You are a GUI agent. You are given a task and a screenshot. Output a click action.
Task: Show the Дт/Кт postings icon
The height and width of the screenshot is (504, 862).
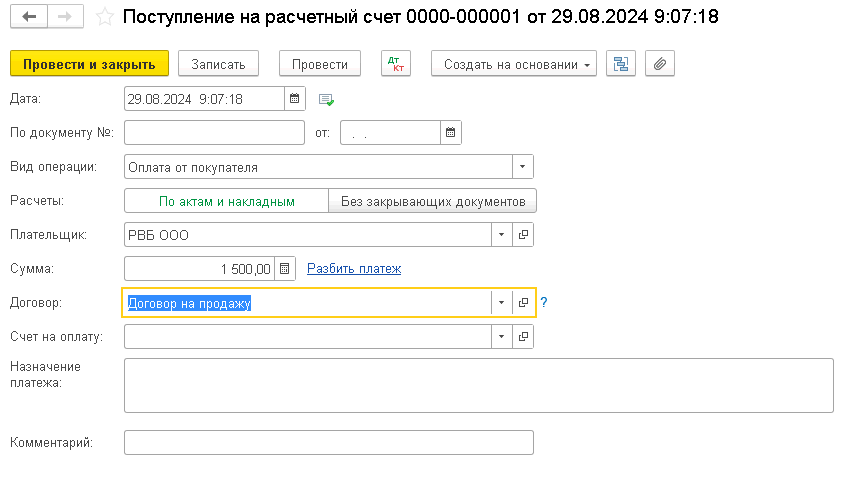point(396,64)
